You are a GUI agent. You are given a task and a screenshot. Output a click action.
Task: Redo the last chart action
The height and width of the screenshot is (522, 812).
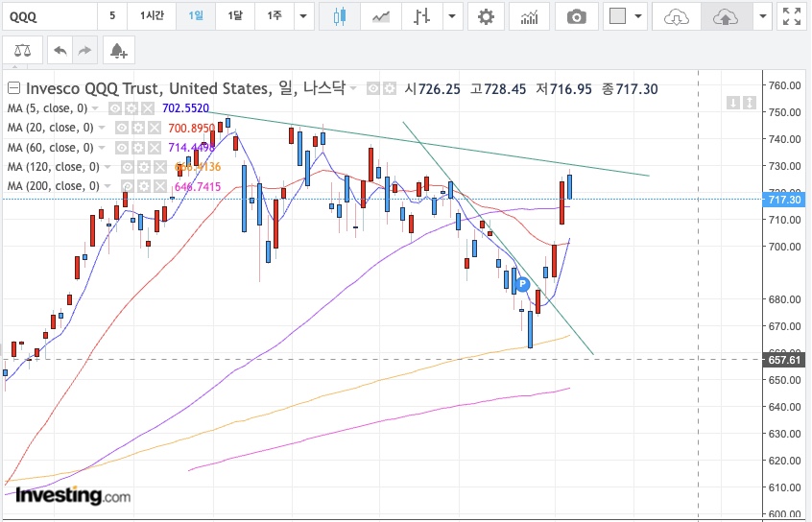(x=84, y=50)
